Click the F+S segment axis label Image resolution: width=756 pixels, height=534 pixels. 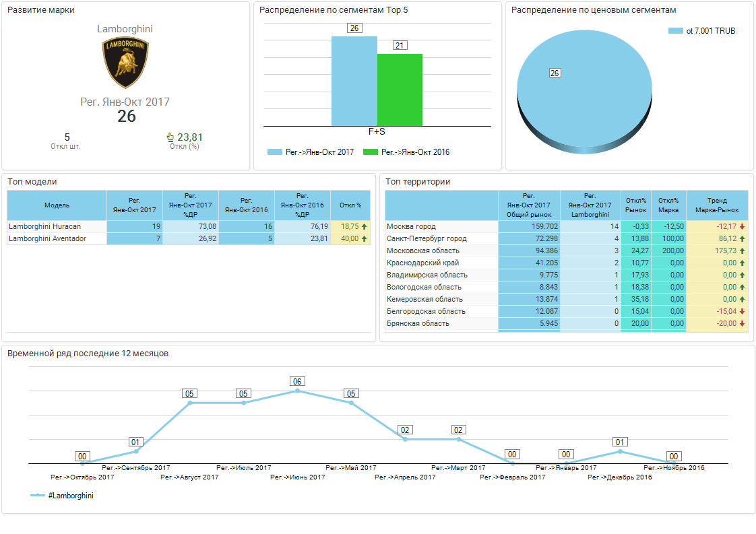pyautogui.click(x=377, y=131)
